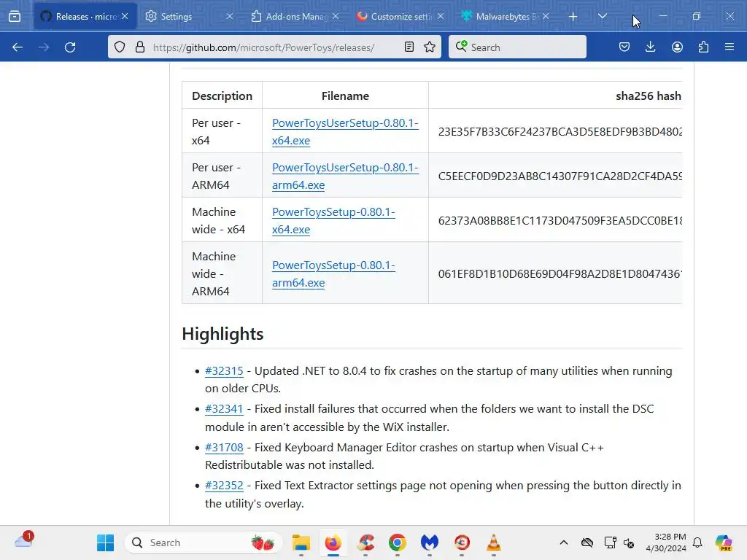The width and height of the screenshot is (747, 560).
Task: Select hash starting with 23E35F7B33C6
Action: click(560, 131)
